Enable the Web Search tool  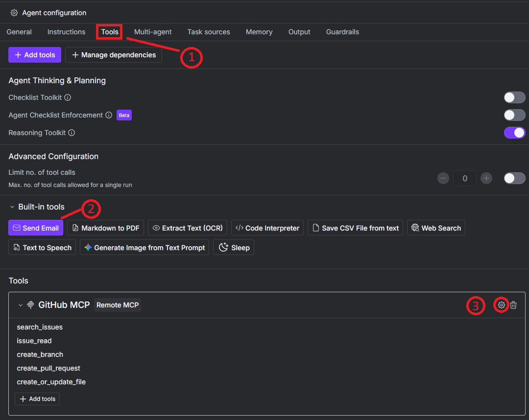(436, 228)
